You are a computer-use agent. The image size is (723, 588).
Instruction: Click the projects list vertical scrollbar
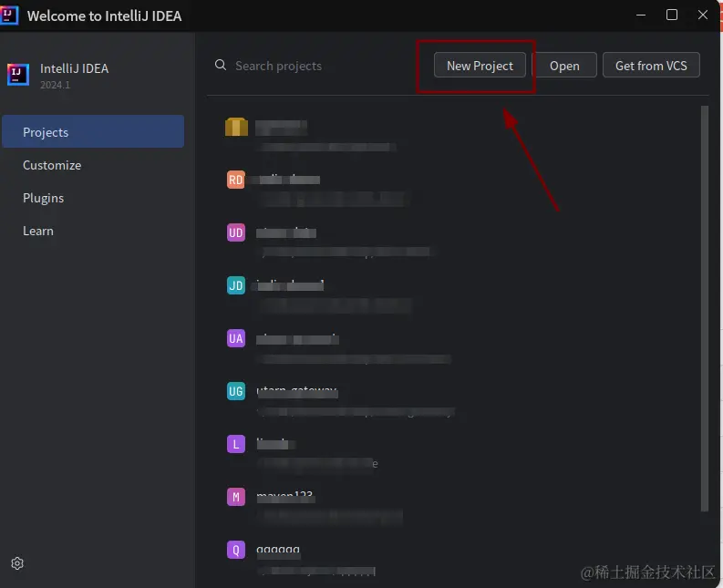point(704,308)
